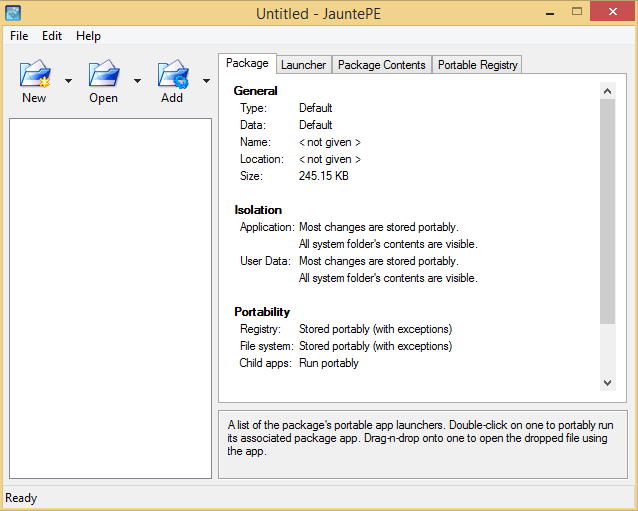Expand the Add button dropdown arrow
The height and width of the screenshot is (511, 638).
point(207,81)
